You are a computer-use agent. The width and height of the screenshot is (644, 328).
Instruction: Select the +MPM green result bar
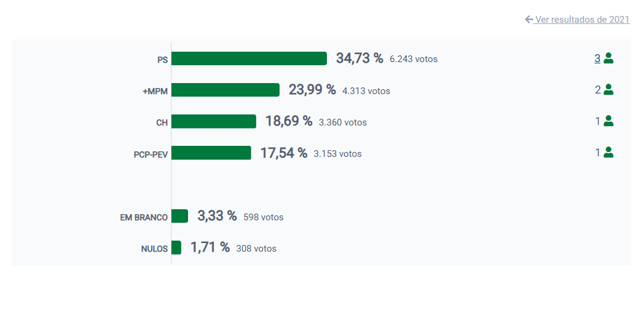click(226, 90)
